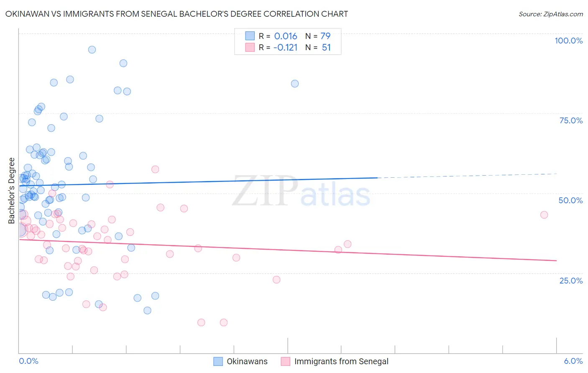Select the Okinawans legend label
The height and width of the screenshot is (373, 588).
tap(247, 361)
